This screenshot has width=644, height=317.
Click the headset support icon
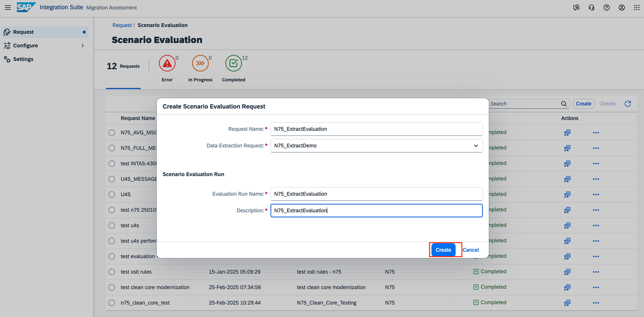coord(591,8)
